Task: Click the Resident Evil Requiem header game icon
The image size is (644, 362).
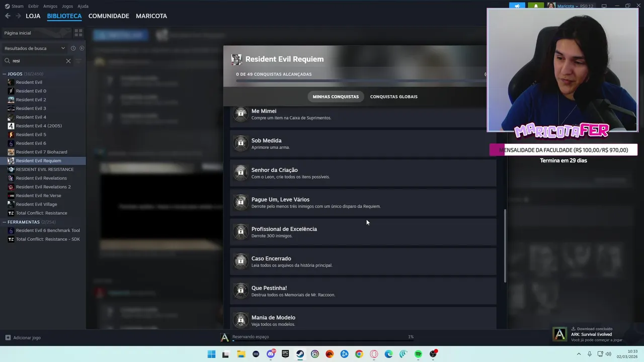Action: pyautogui.click(x=236, y=59)
